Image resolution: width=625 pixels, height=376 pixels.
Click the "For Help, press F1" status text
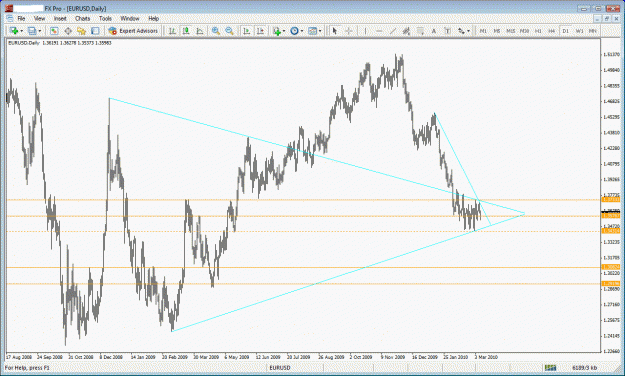click(27, 368)
